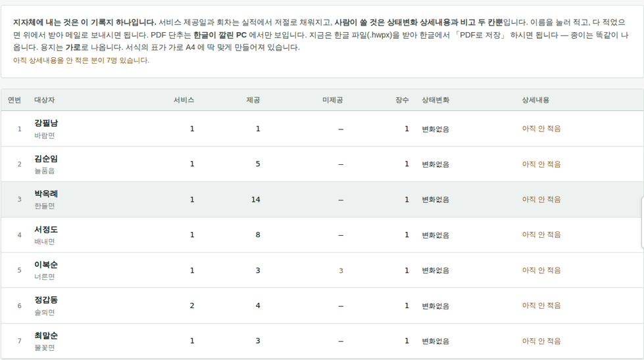The height and width of the screenshot is (360, 644).
Task: Click the '대상자' column header
Action: pos(44,100)
